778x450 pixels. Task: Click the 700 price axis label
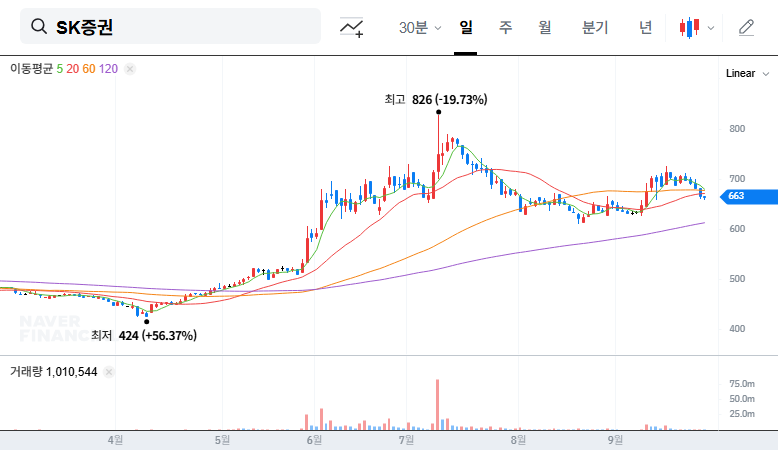[x=737, y=179]
